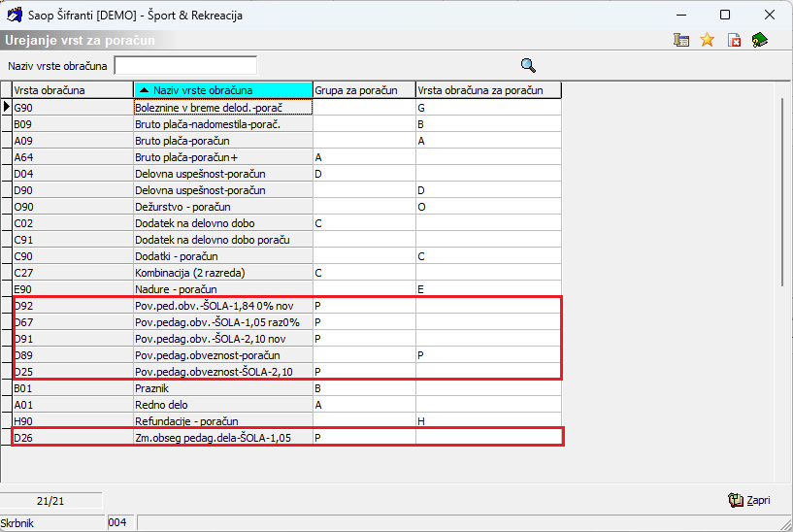Open the table layout settings icon
Image resolution: width=793 pixels, height=532 pixels.
pos(681,40)
